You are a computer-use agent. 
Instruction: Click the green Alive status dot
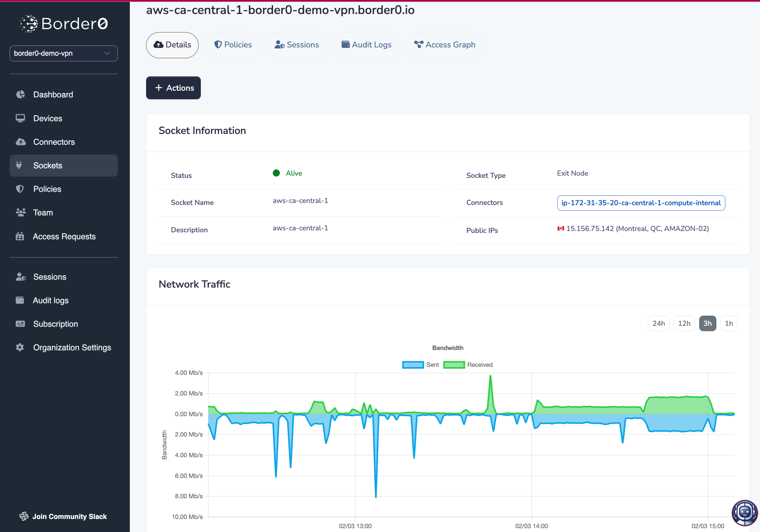pos(276,173)
